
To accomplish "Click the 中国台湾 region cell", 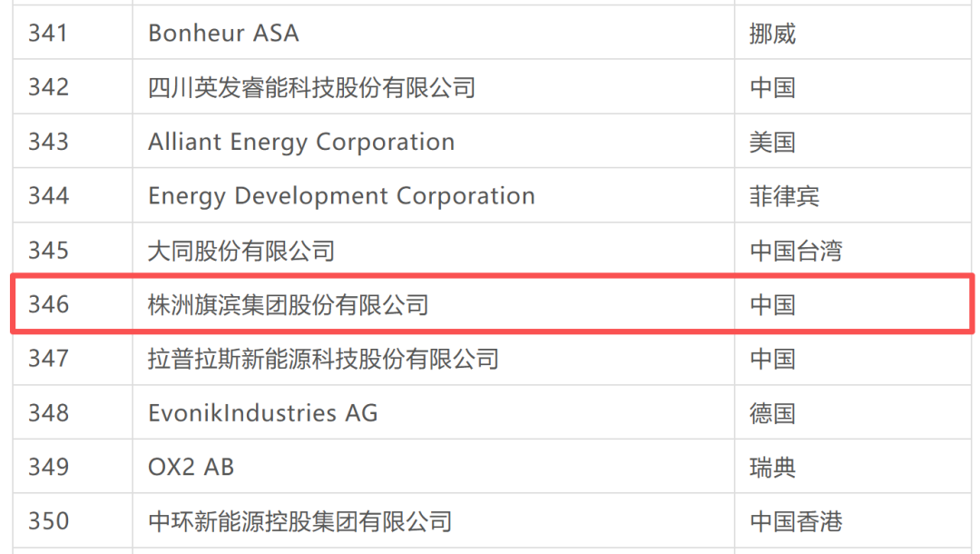I will 796,251.
